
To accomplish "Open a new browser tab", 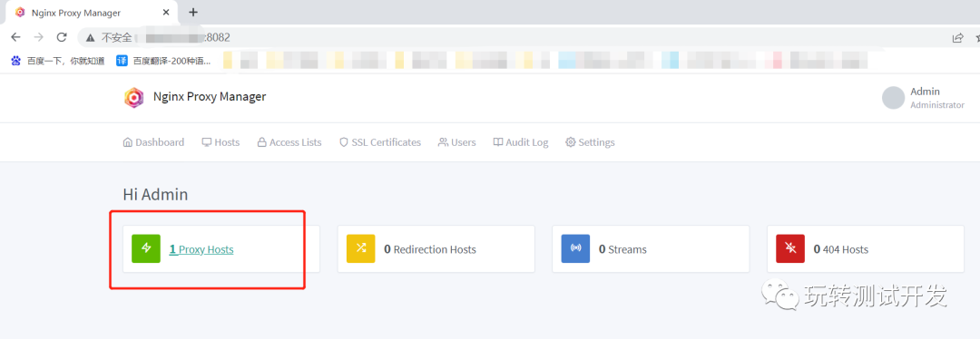I will pos(193,13).
